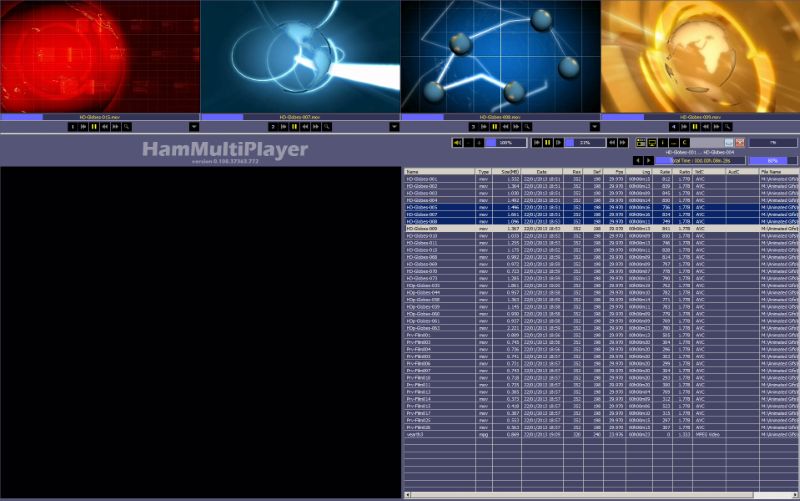Click the global rewind double-arrow icon
800x501 pixels.
coord(612,143)
